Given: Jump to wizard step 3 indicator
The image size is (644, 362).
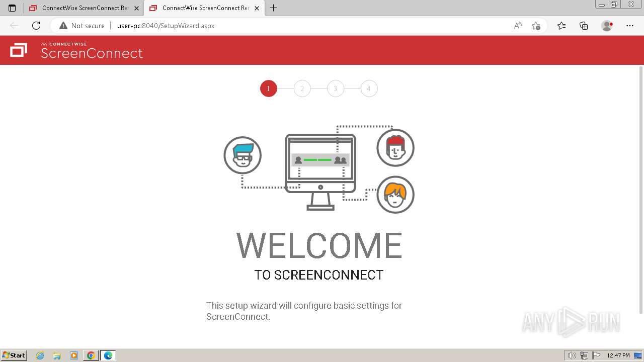Looking at the screenshot, I should pyautogui.click(x=336, y=88).
